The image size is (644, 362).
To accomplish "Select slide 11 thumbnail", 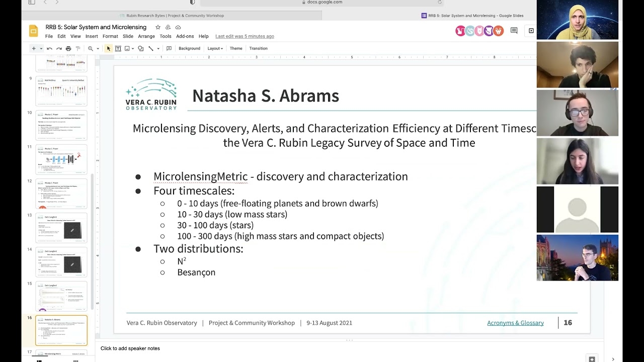I will click(61, 159).
